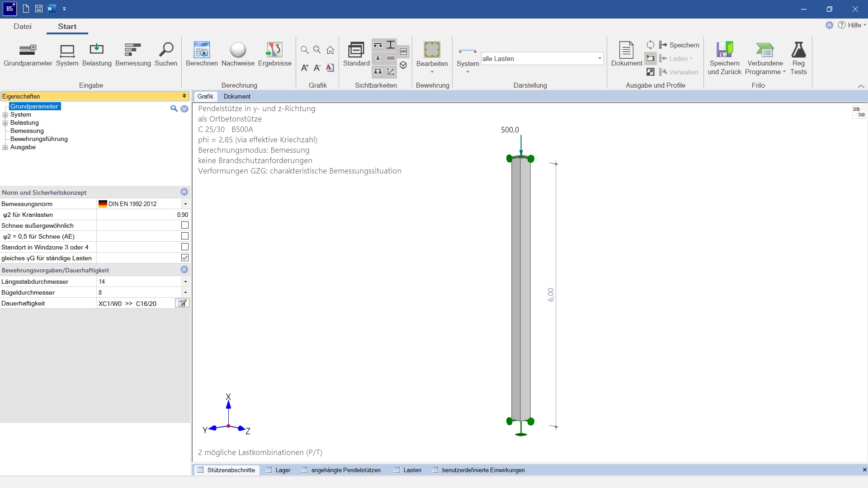Open the Längsstabdurchmesser dropdown
This screenshot has width=868, height=488.
point(185,282)
